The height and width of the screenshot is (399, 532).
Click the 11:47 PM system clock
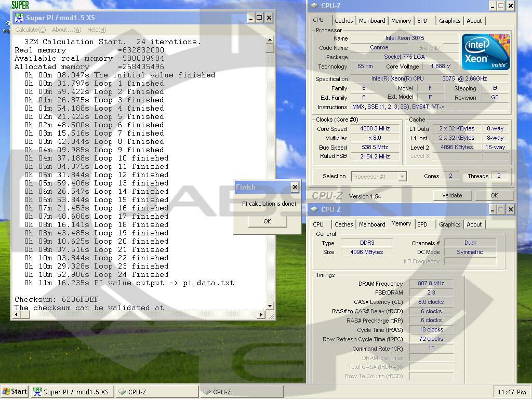pyautogui.click(x=511, y=392)
